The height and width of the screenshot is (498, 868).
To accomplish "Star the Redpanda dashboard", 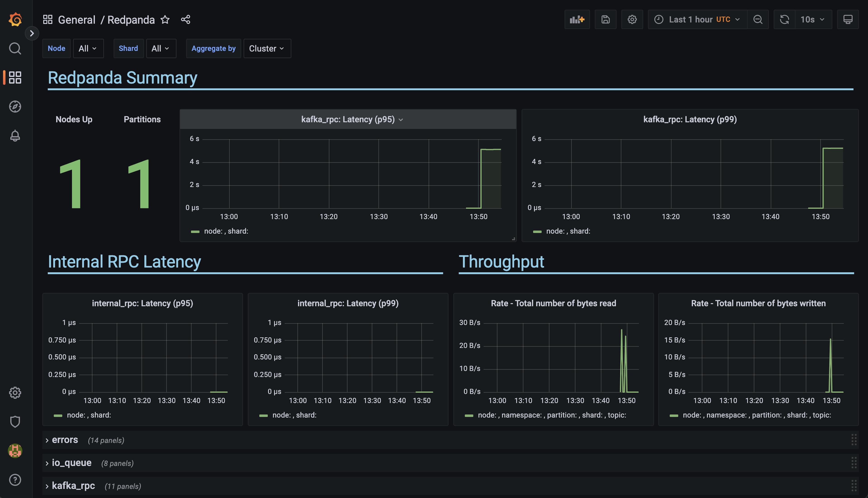I will click(165, 19).
